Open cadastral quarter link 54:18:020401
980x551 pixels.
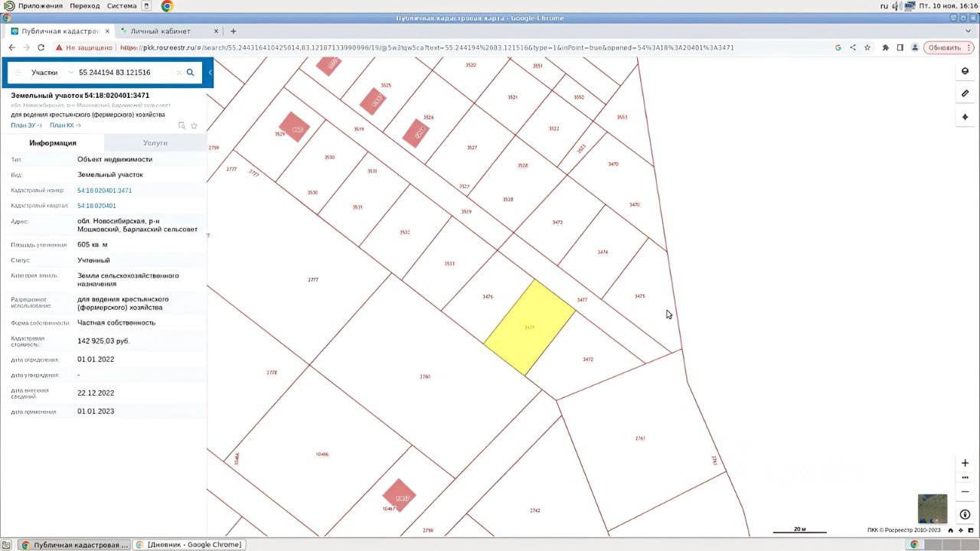96,206
